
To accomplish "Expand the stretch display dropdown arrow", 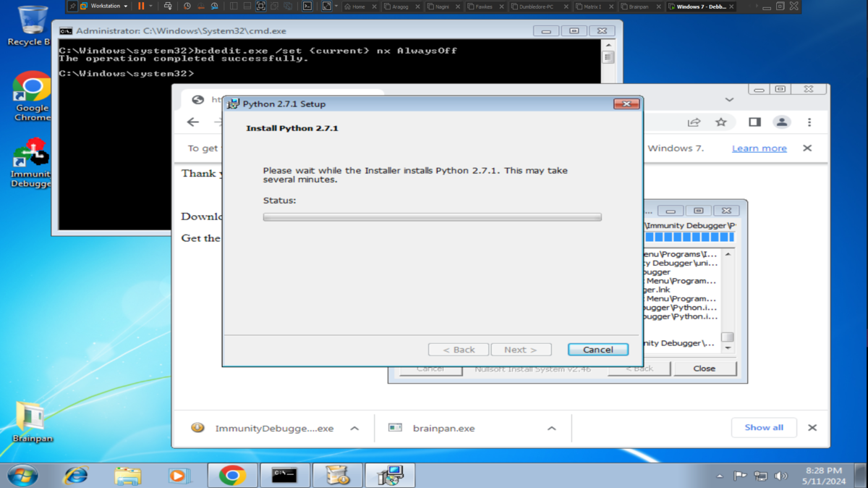I will tap(336, 6).
